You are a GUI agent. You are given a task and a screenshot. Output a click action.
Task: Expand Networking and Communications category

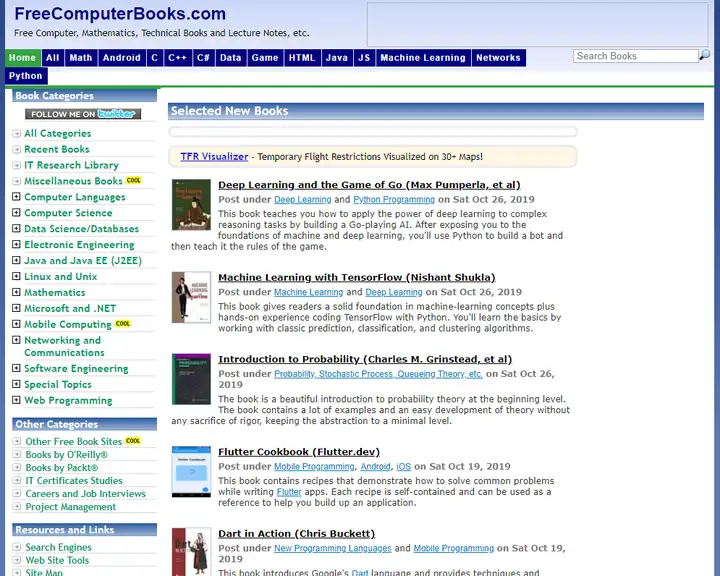pyautogui.click(x=16, y=340)
